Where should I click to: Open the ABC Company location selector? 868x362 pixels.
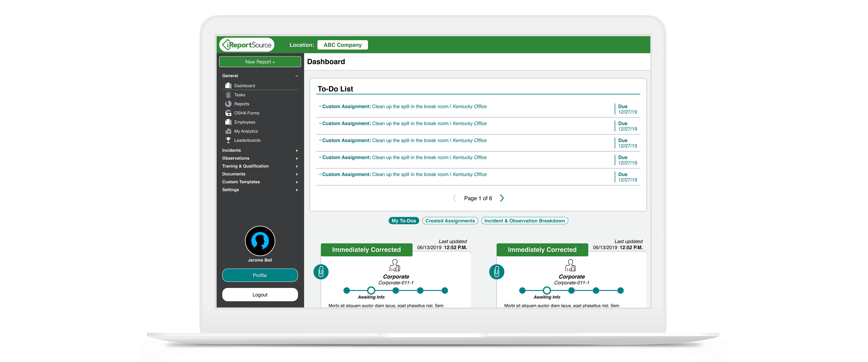(342, 45)
